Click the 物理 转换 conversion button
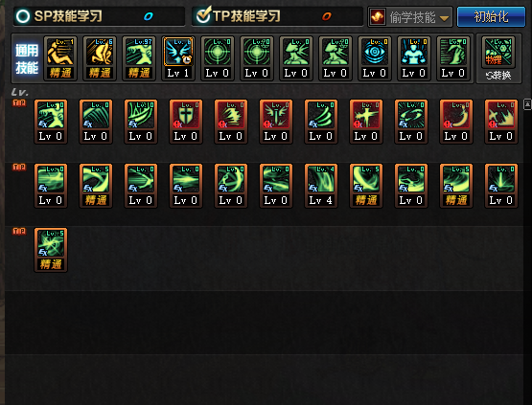Screen dimensions: 532x405 (498, 58)
